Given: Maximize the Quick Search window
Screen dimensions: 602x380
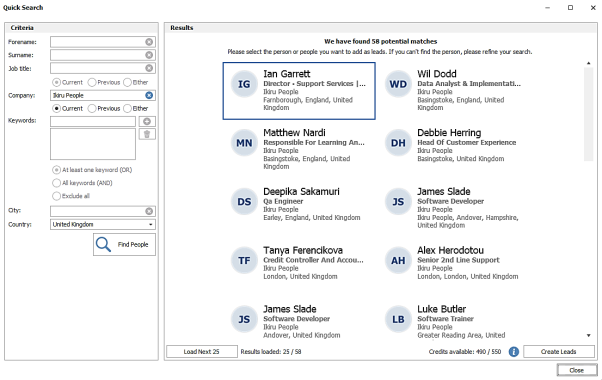Looking at the screenshot, I should (x=571, y=8).
